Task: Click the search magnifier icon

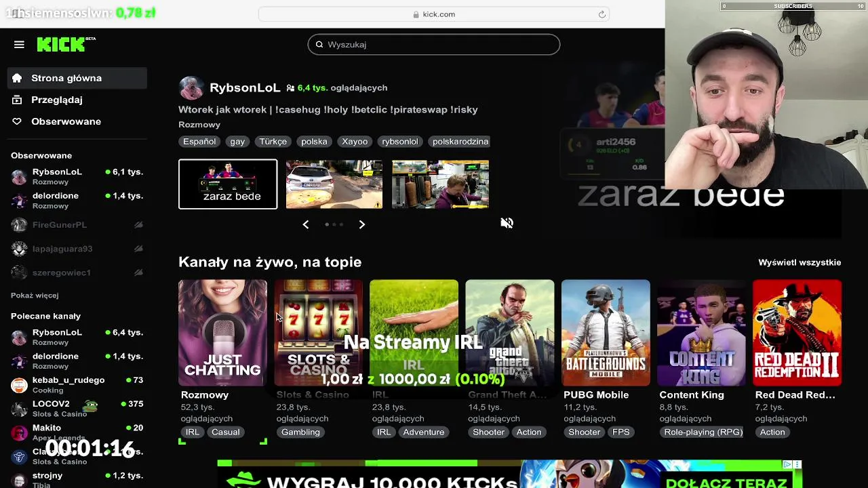Action: click(x=319, y=45)
